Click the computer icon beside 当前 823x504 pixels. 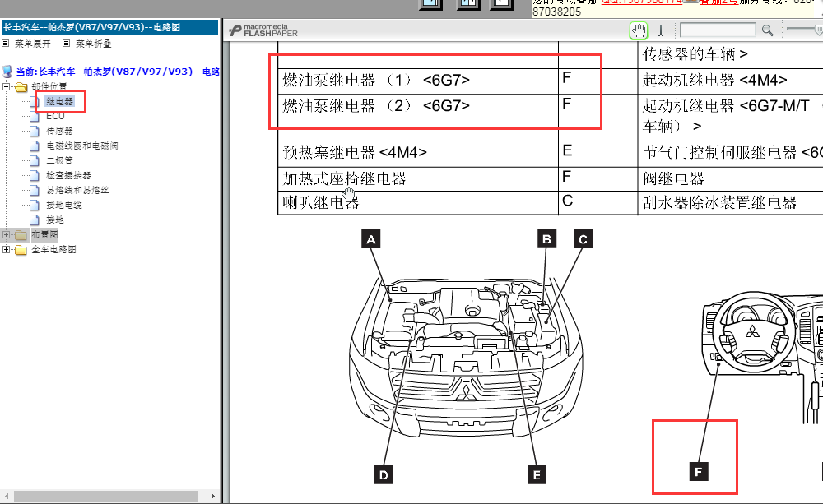coord(7,72)
